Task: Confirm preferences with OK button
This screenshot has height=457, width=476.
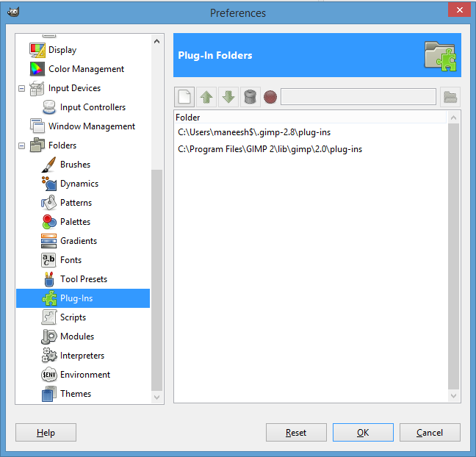Action: [x=363, y=433]
